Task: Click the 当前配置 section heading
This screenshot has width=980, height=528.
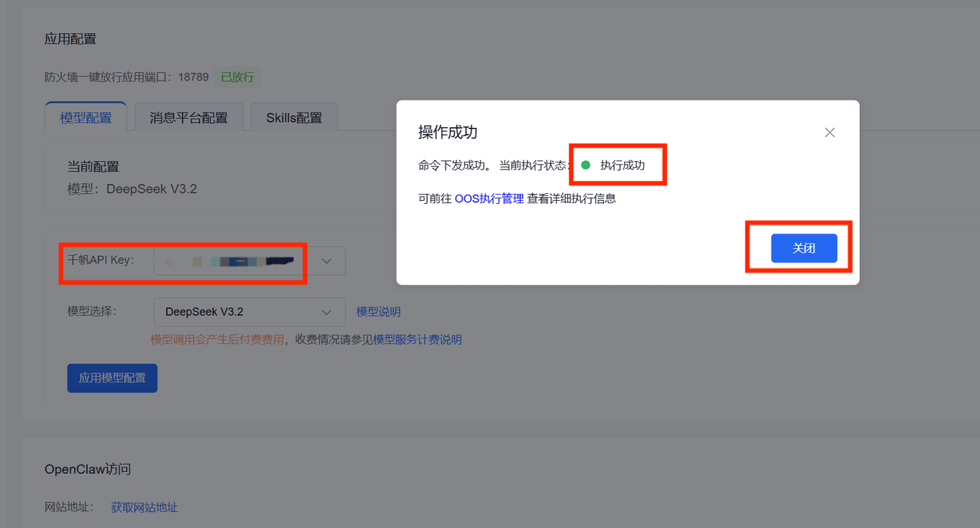Action: pos(93,166)
